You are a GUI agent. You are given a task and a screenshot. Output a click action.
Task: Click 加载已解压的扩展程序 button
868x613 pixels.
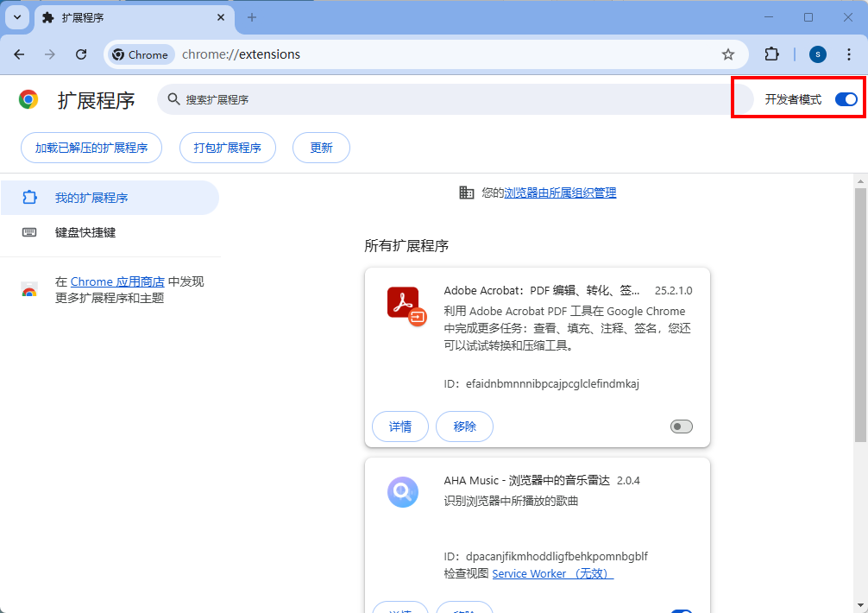(x=91, y=148)
